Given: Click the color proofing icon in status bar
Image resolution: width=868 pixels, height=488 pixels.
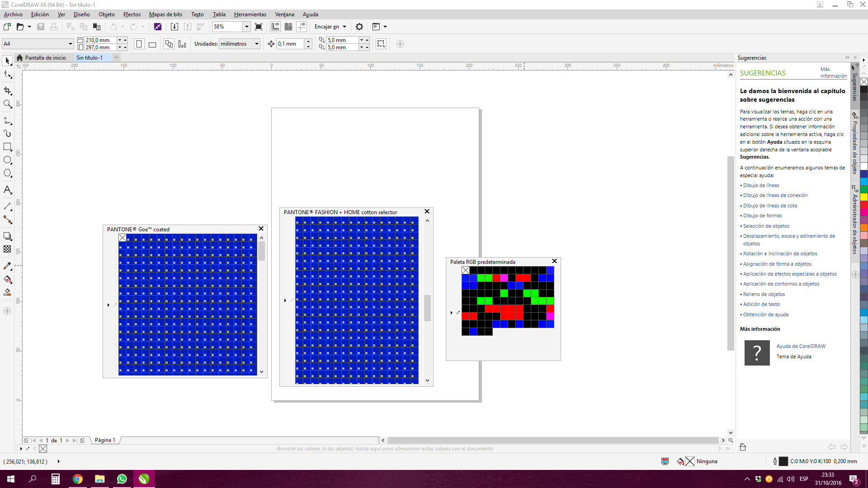Looking at the screenshot, I should [x=665, y=461].
